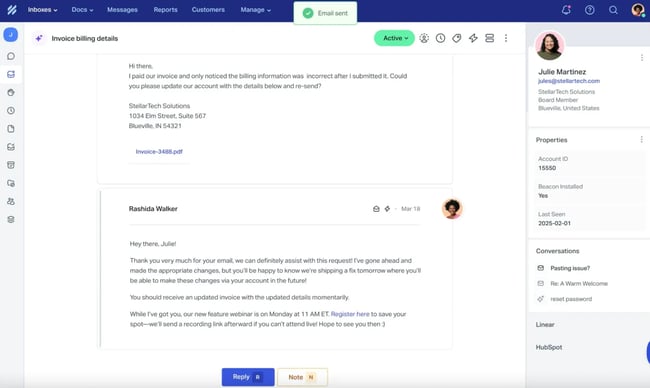The image size is (650, 388).
Task: Go to the Messages menu item
Action: coord(122,10)
